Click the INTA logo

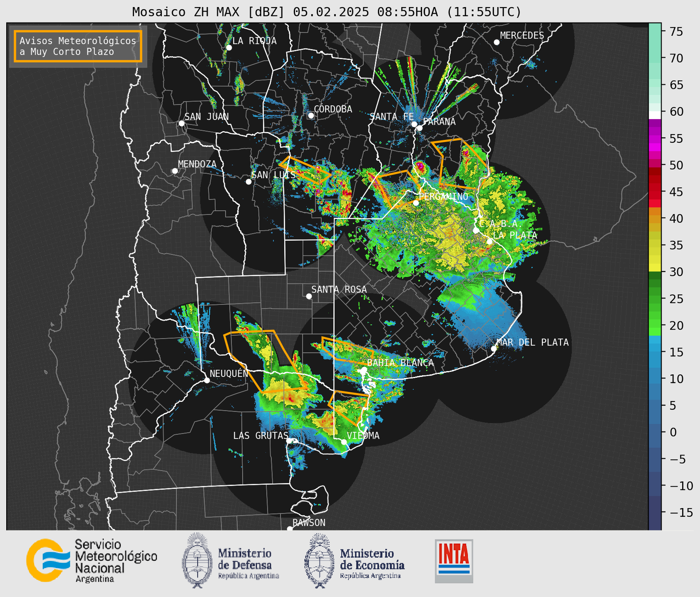[x=454, y=561]
